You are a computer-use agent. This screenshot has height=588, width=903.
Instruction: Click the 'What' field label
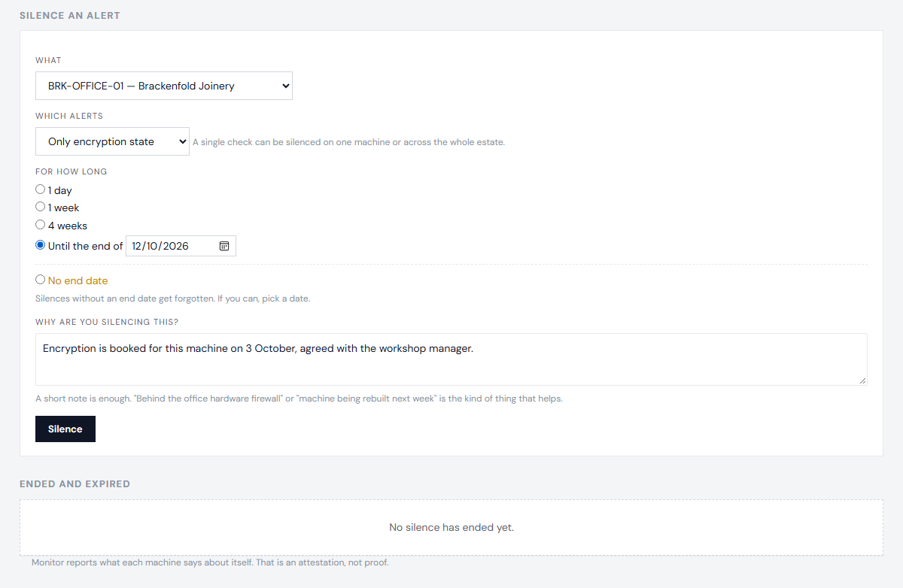(49, 60)
